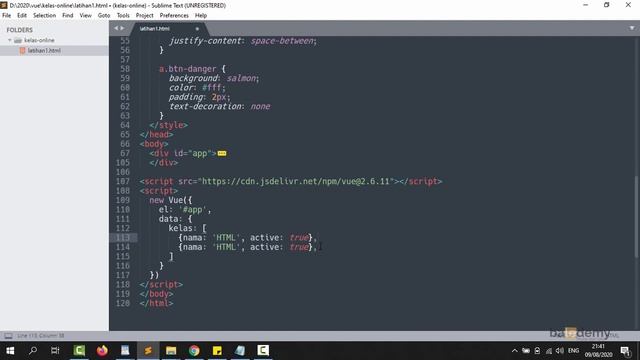This screenshot has height=360, width=640.
Task: Open the Tools menu
Action: pos(123,16)
